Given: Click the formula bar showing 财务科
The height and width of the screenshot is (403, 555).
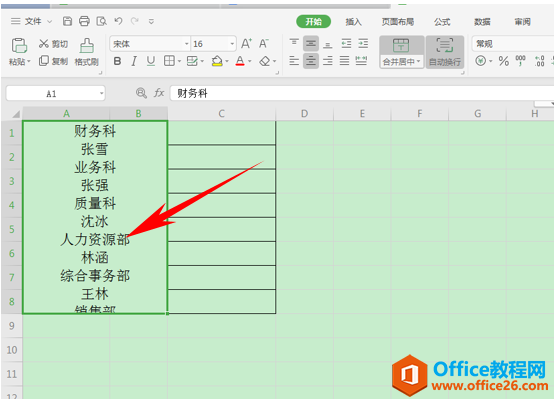Looking at the screenshot, I should pyautogui.click(x=362, y=93).
